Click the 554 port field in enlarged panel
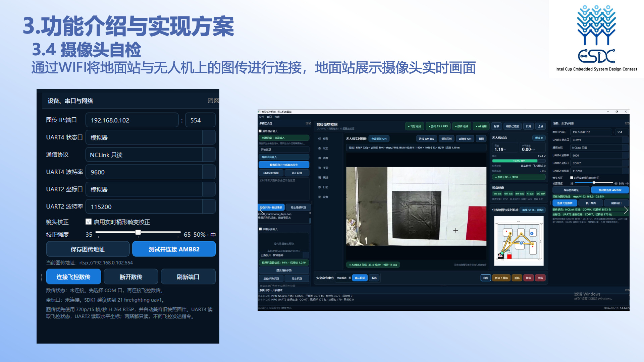The width and height of the screenshot is (644, 362). (200, 120)
